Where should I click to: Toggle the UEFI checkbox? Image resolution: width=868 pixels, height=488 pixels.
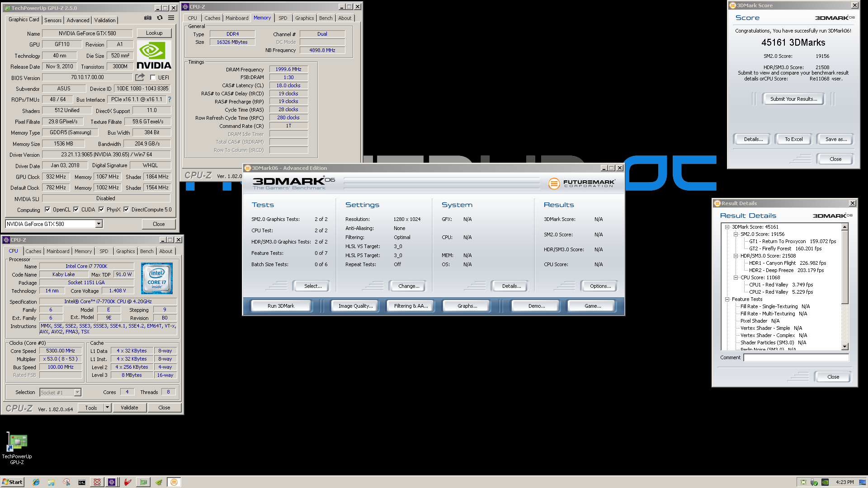point(153,78)
